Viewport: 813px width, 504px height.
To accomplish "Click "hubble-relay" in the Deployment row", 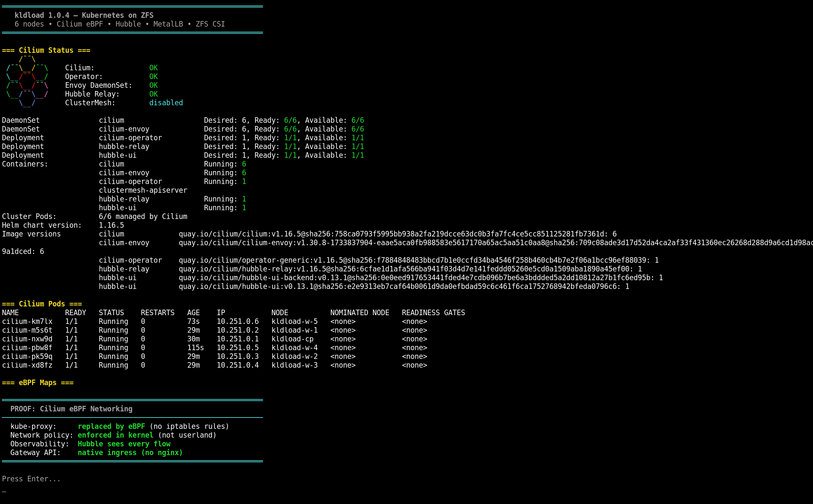I will pyautogui.click(x=124, y=146).
